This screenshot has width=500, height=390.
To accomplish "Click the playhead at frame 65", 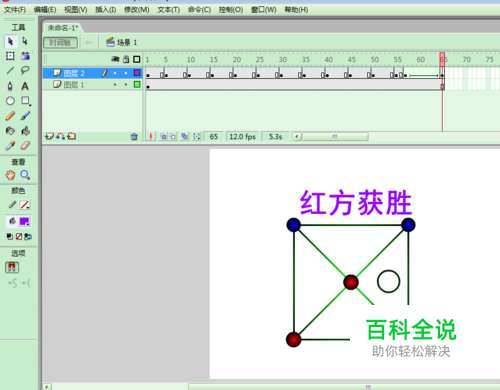I will coord(442,59).
